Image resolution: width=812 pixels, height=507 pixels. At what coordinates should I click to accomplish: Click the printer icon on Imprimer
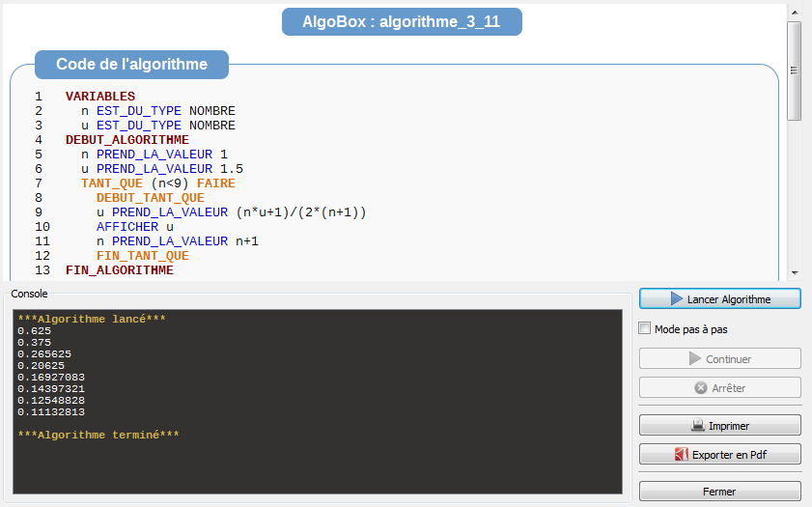tap(698, 426)
